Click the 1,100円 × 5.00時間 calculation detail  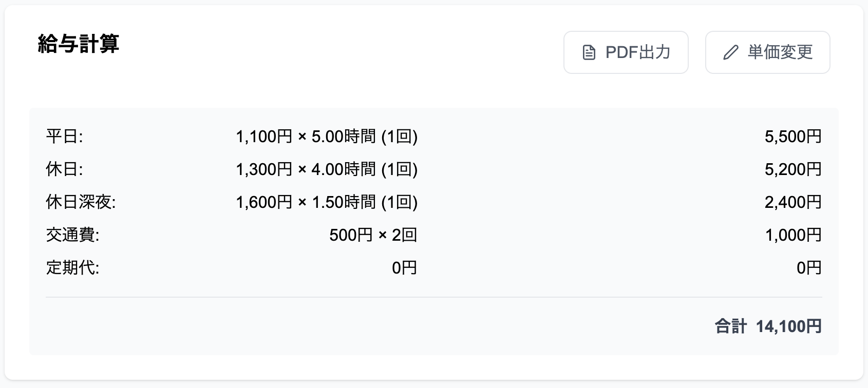click(x=327, y=136)
